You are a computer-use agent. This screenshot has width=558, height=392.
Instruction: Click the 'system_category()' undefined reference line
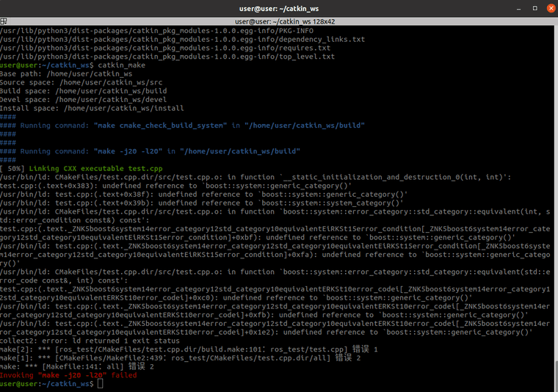(201, 203)
